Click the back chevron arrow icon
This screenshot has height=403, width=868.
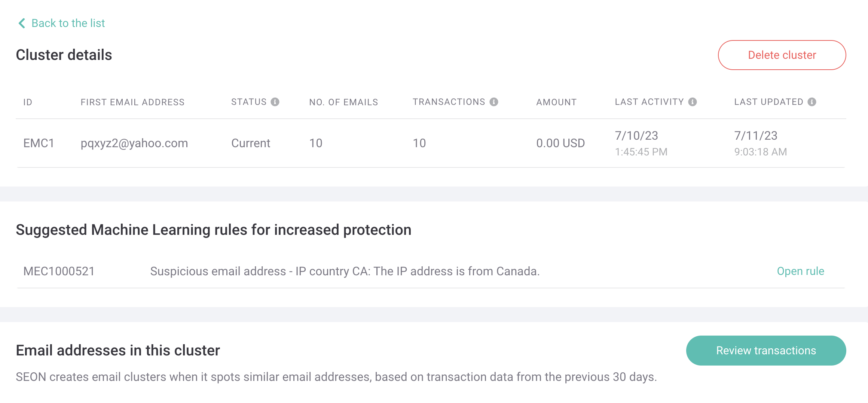pyautogui.click(x=22, y=23)
